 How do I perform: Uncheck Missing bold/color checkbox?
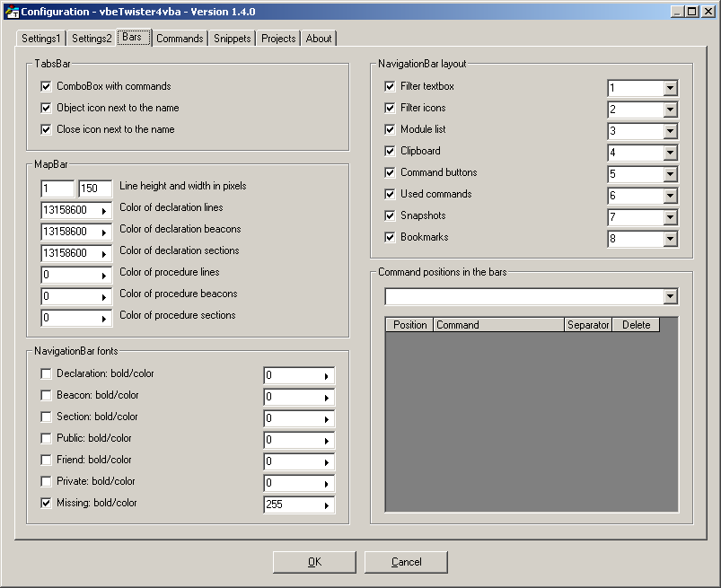(x=46, y=504)
